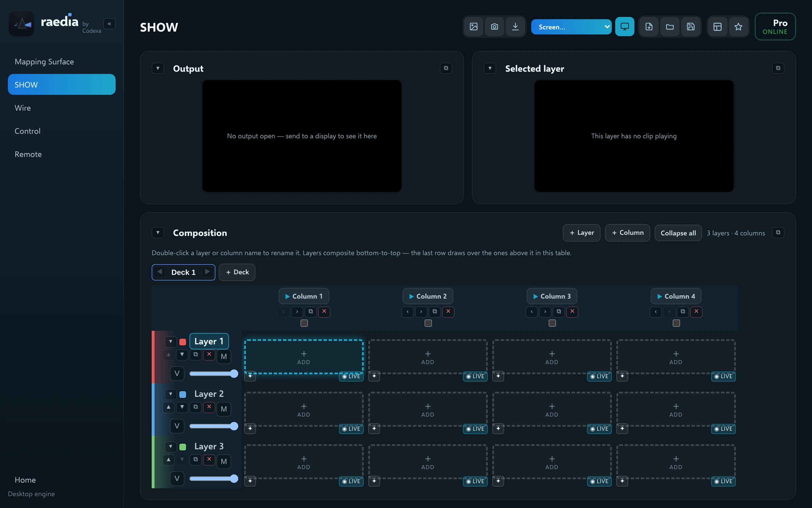Screen dimensions: 812x508
Task: Toggle V button on Layer 2
Action: pyautogui.click(x=177, y=426)
